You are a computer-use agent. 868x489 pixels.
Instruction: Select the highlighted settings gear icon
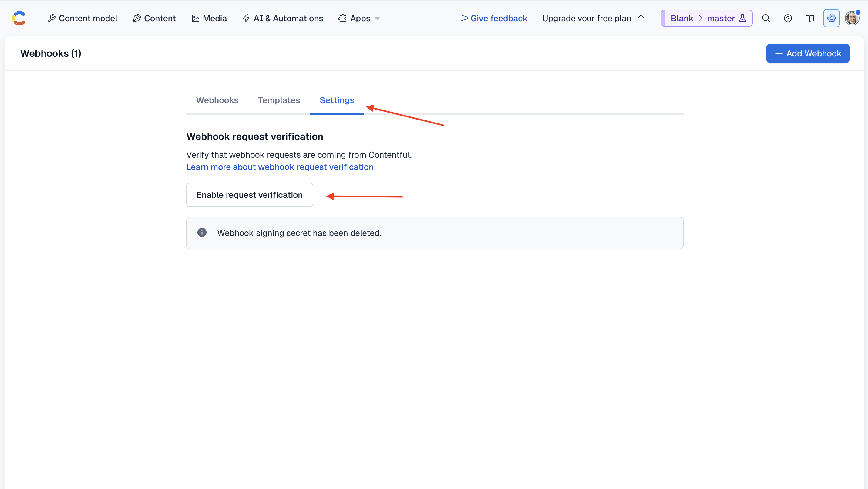point(831,18)
